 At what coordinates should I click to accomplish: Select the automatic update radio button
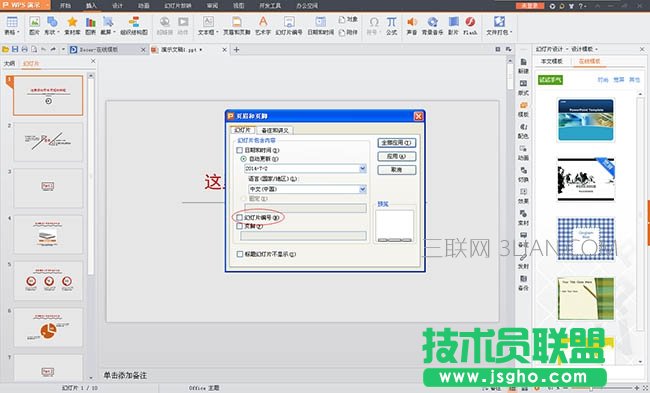244,159
